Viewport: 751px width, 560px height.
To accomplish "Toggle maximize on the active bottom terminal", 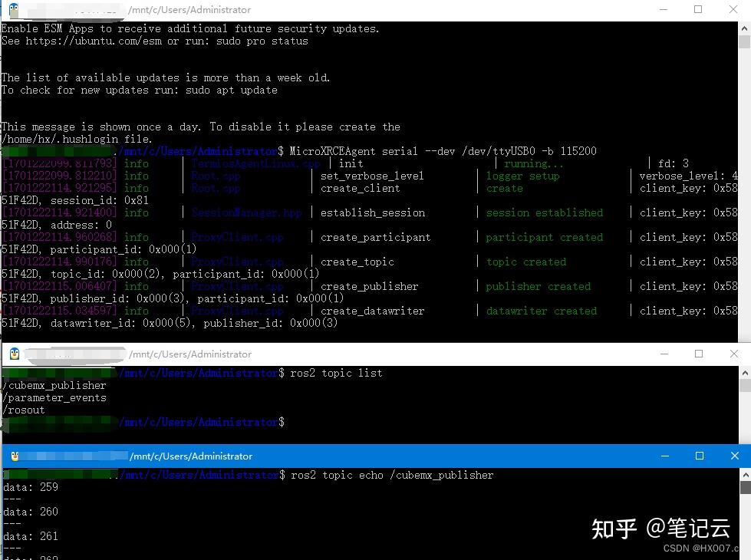I will pos(699,456).
